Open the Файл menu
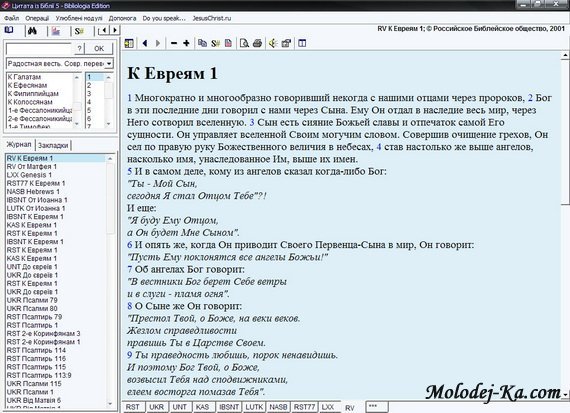 click(12, 18)
